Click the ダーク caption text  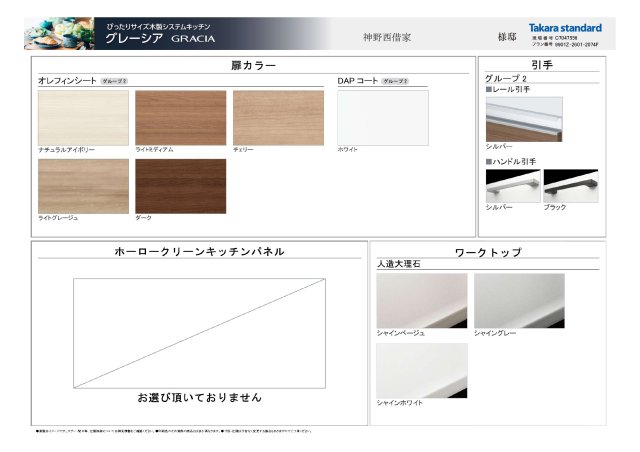tap(143, 218)
